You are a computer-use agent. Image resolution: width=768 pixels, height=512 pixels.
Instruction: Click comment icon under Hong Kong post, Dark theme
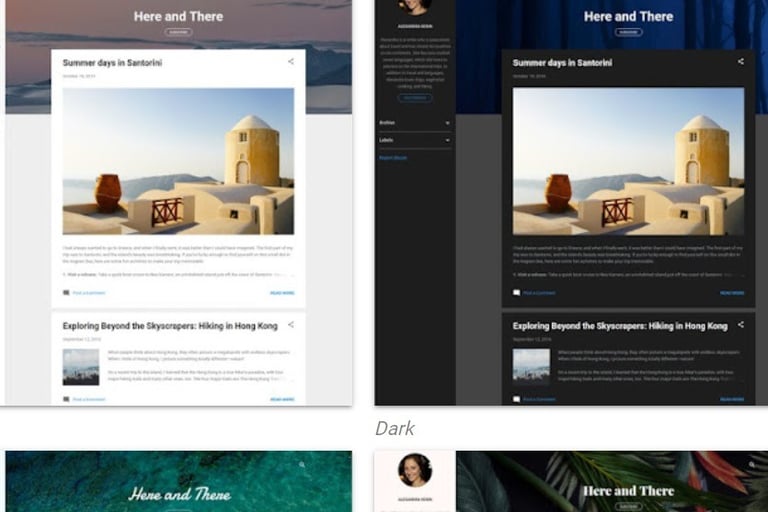tap(516, 399)
